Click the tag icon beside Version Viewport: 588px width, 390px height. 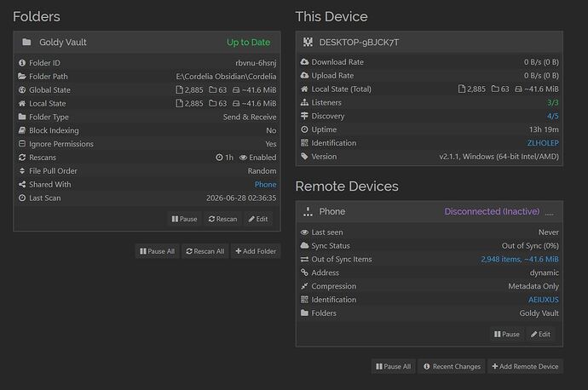pyautogui.click(x=304, y=156)
